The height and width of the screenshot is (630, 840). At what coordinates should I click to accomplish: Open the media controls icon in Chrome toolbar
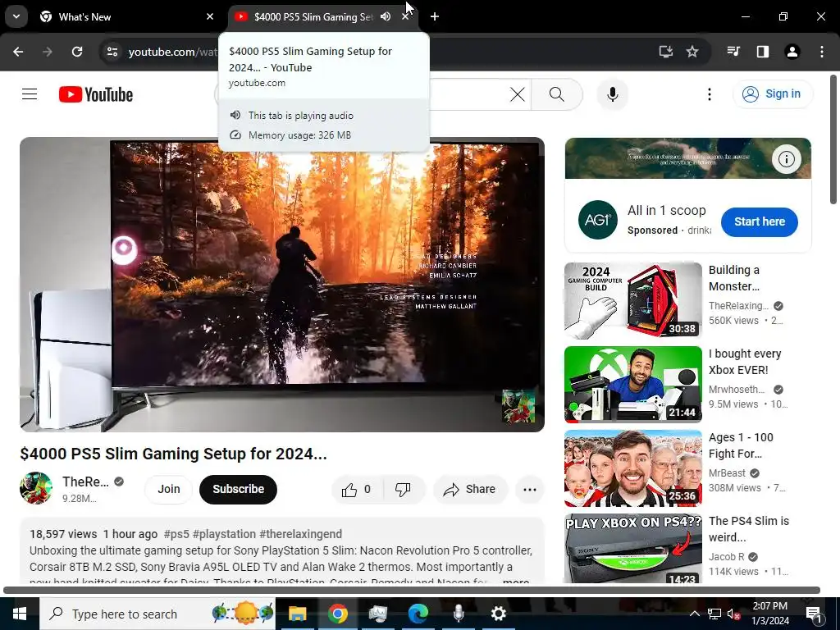[733, 52]
